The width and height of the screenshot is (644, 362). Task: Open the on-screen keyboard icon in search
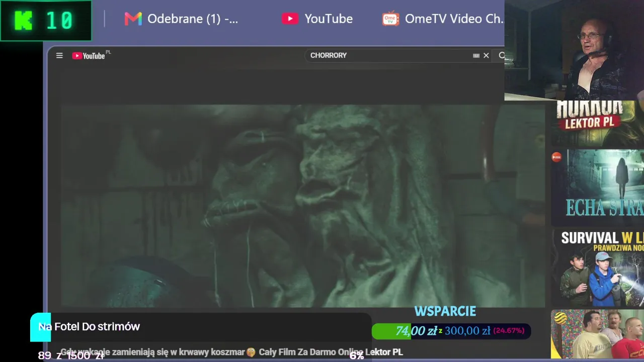click(x=476, y=56)
